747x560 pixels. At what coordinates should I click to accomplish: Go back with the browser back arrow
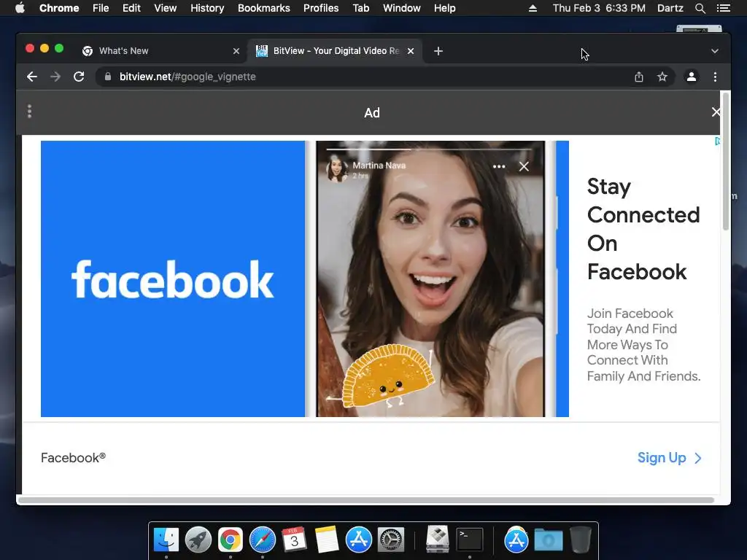coord(32,77)
